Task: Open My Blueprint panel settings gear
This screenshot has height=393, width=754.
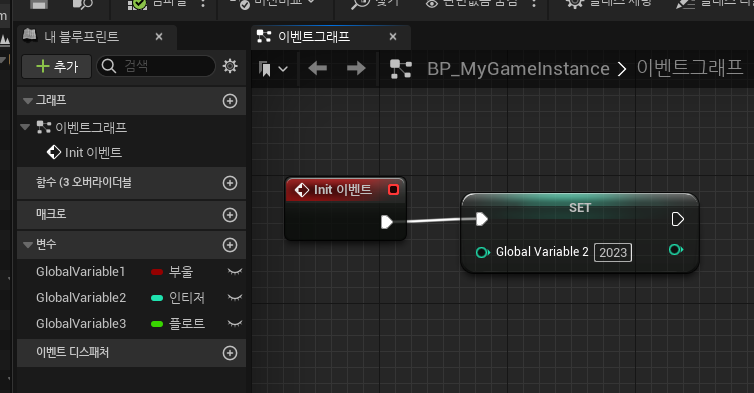Action: [x=230, y=66]
